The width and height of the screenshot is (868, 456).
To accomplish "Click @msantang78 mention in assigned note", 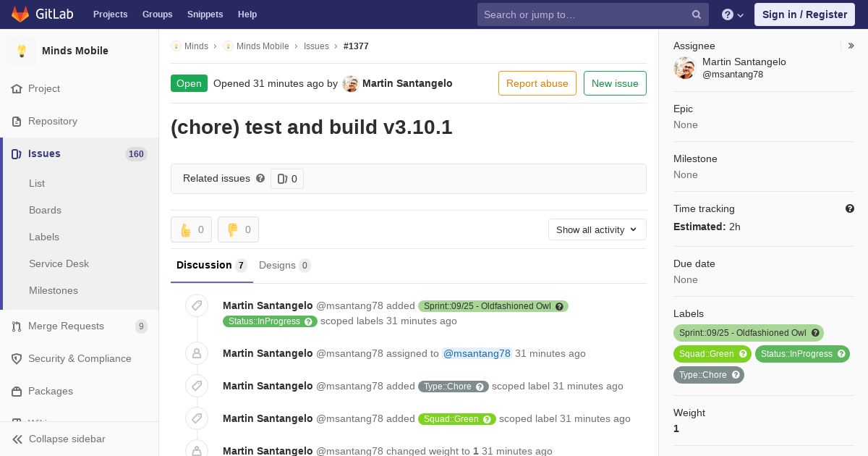I will (x=477, y=353).
